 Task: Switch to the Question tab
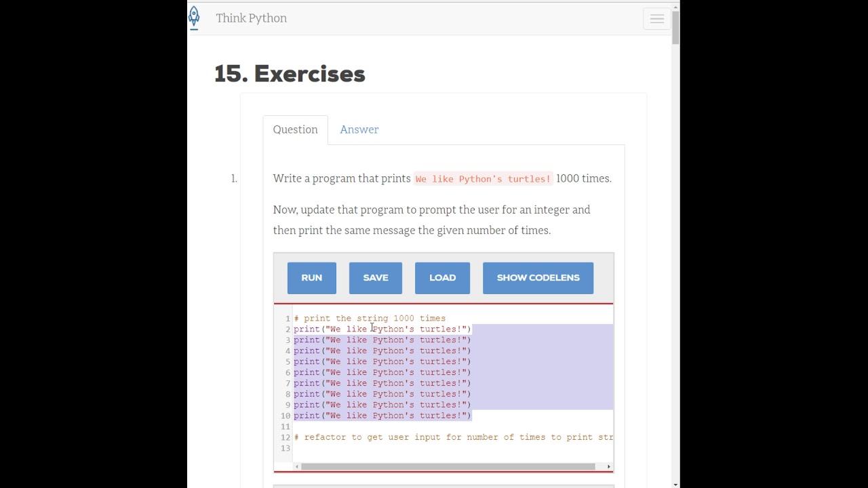coord(295,129)
